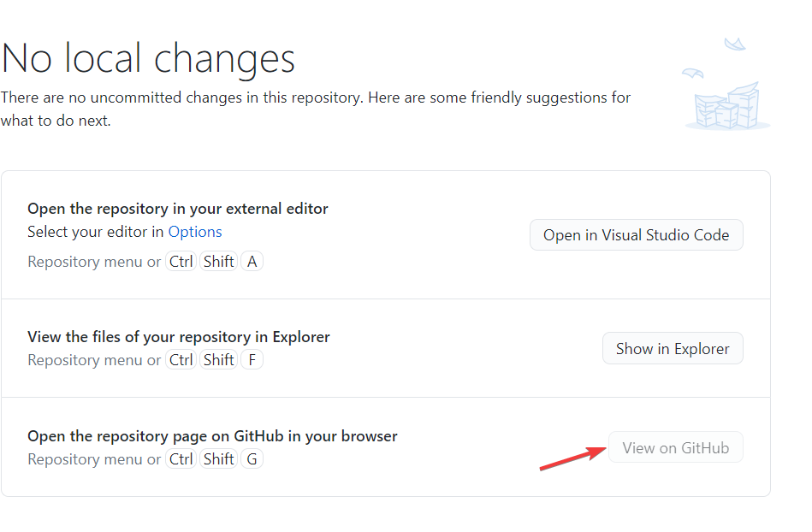Click the Shift badge in the editor shortcut
Screen dimensions: 812x532
(x=218, y=261)
